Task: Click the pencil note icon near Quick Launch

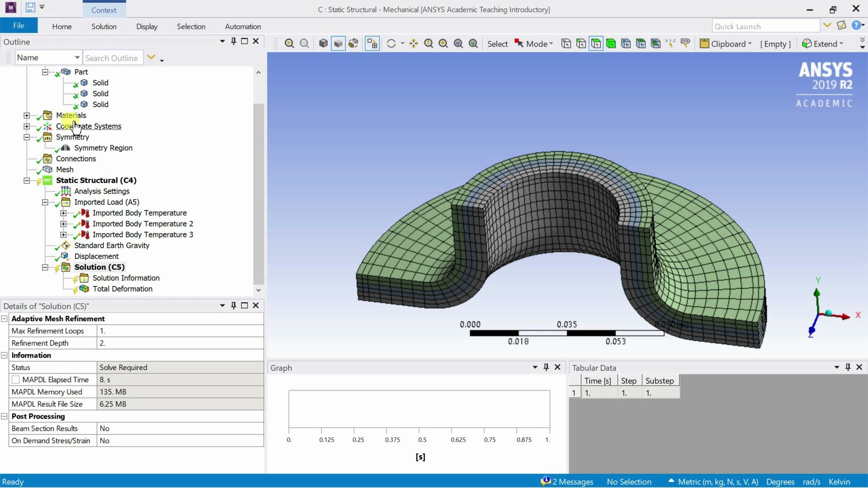Action: 841,25
